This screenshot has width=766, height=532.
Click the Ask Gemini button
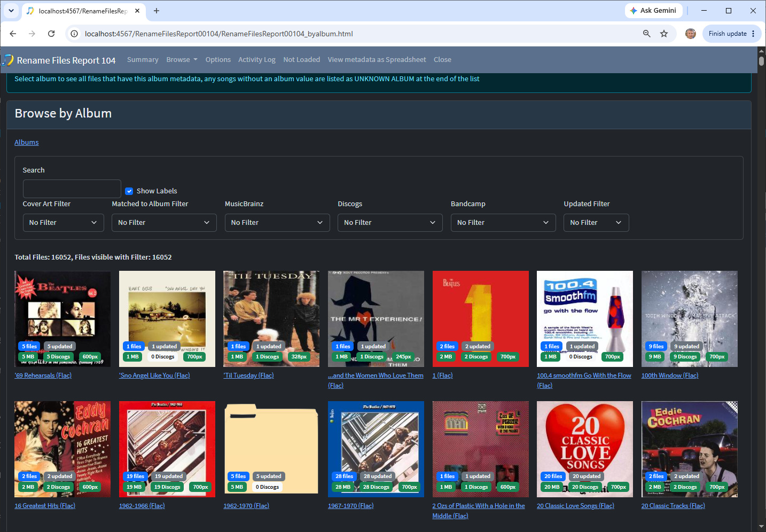(653, 11)
